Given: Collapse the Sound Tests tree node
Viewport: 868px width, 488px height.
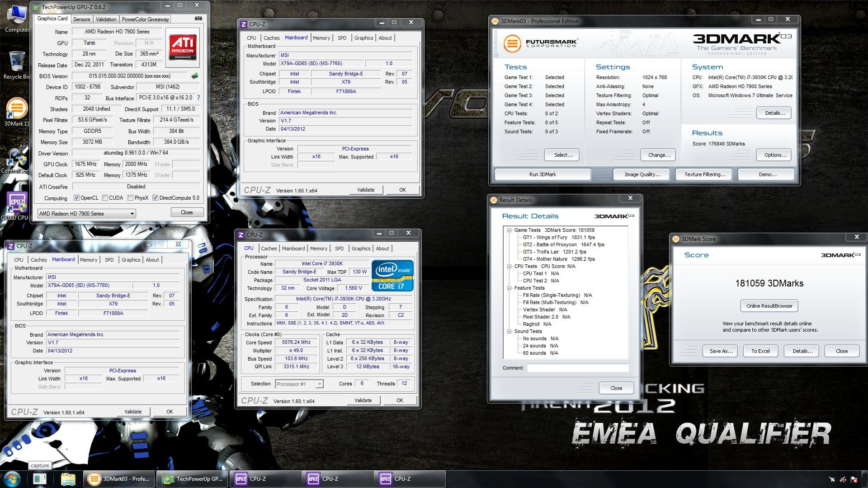Looking at the screenshot, I should (x=509, y=331).
